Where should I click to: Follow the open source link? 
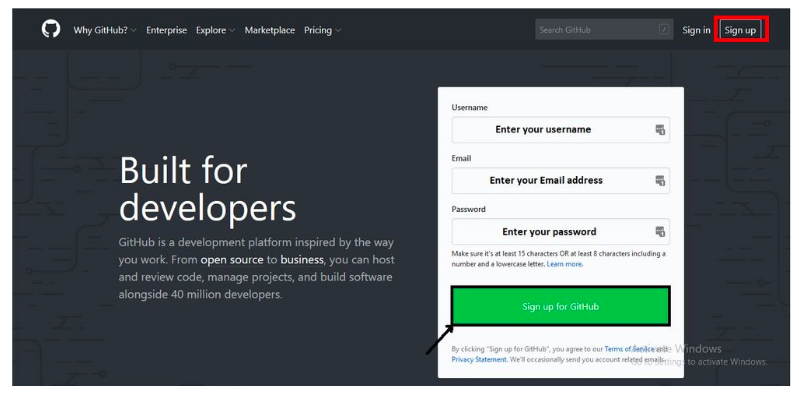(232, 260)
